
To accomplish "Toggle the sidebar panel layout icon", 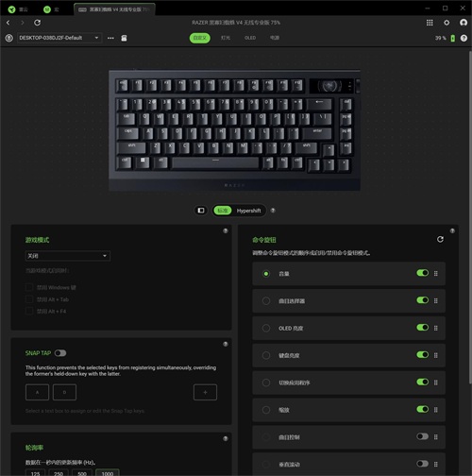I will (201, 211).
